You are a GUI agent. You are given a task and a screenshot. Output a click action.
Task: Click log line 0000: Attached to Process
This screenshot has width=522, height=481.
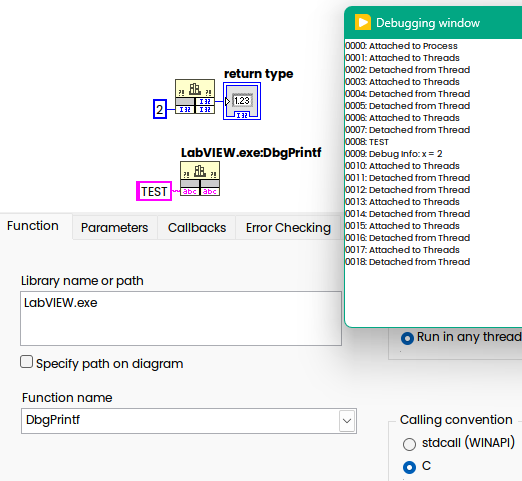[x=401, y=46]
